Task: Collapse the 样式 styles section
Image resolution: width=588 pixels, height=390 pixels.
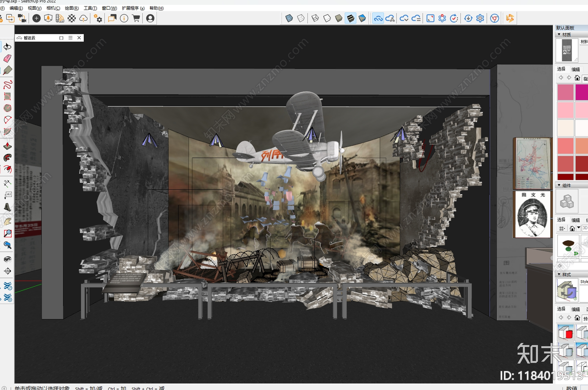Action: [x=559, y=274]
